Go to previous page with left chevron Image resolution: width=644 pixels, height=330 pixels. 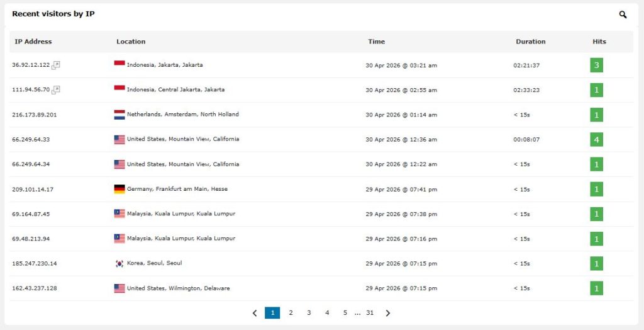point(255,313)
